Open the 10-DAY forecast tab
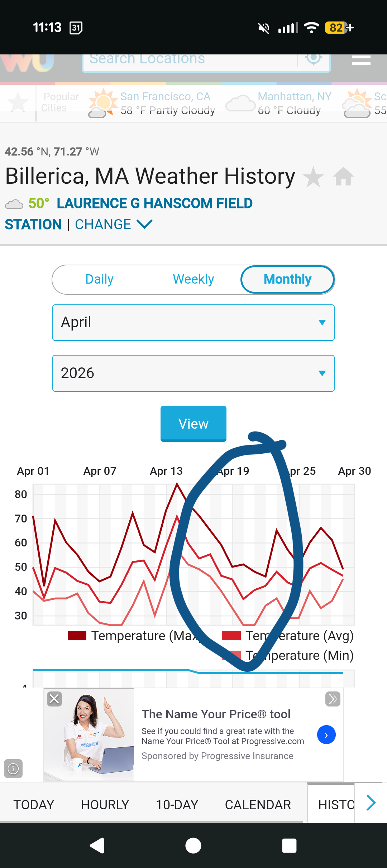The height and width of the screenshot is (868, 387). point(177,805)
